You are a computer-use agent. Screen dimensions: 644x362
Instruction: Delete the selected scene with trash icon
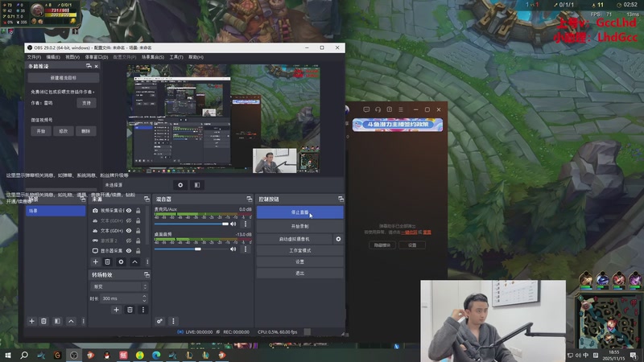pos(43,321)
